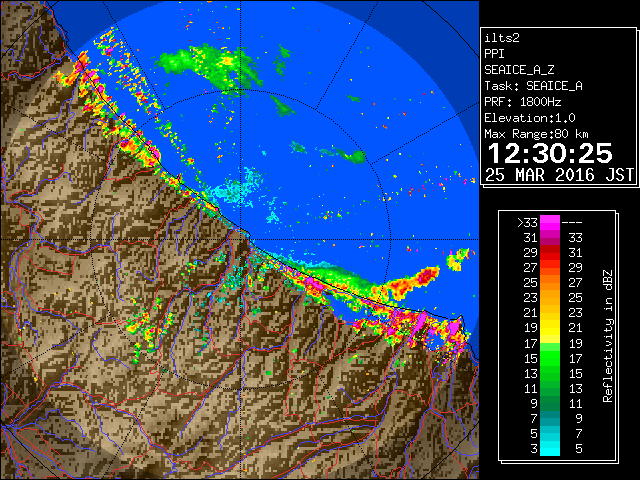Viewport: 640px width, 480px height.
Task: Click the '>33' legend label
Action: [x=527, y=222]
